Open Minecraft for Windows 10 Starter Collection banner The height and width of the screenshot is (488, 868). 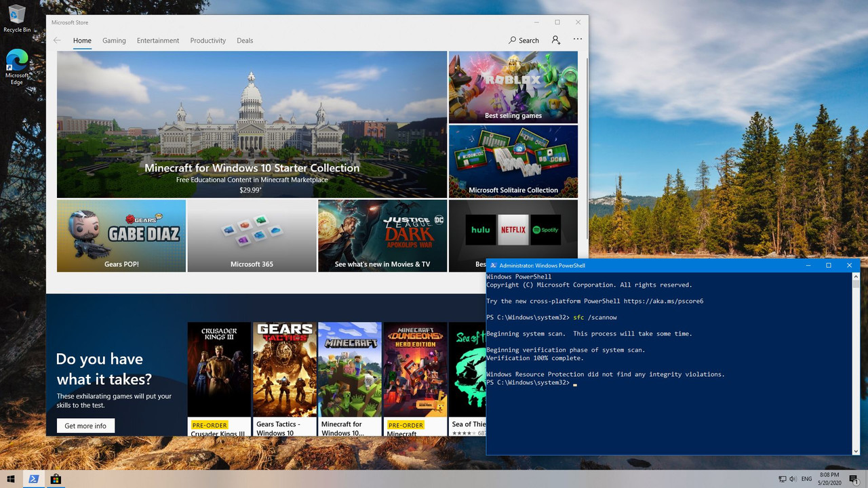(x=252, y=125)
